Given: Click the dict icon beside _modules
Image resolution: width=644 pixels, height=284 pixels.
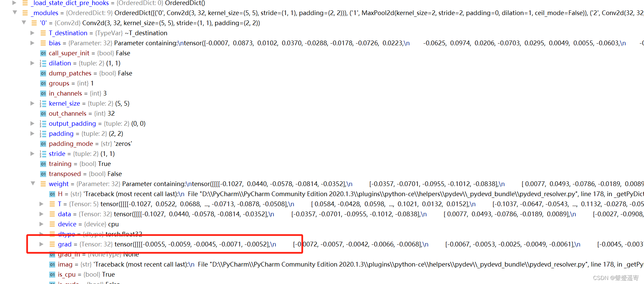Looking at the screenshot, I should (x=25, y=13).
